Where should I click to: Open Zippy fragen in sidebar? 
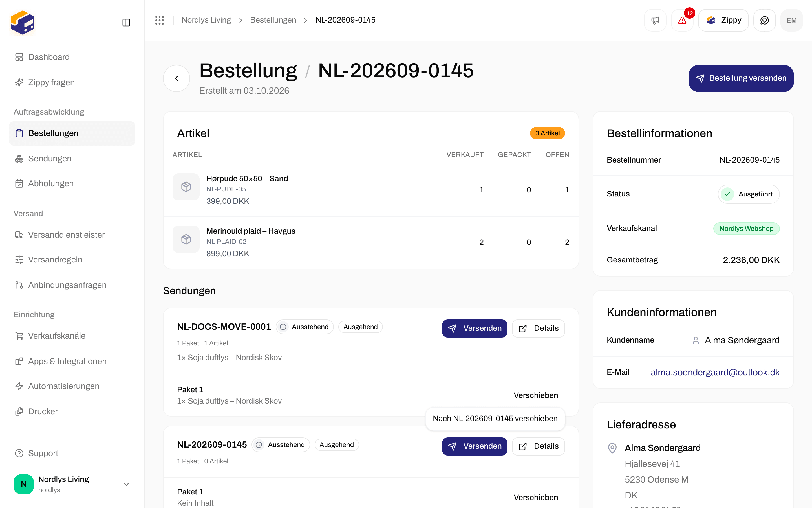coord(72,82)
